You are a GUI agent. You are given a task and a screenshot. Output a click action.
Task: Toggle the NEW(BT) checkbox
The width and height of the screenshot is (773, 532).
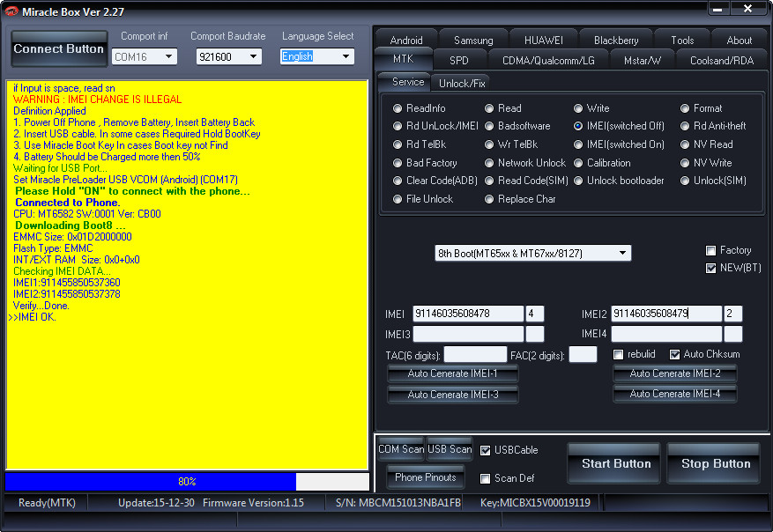[710, 268]
